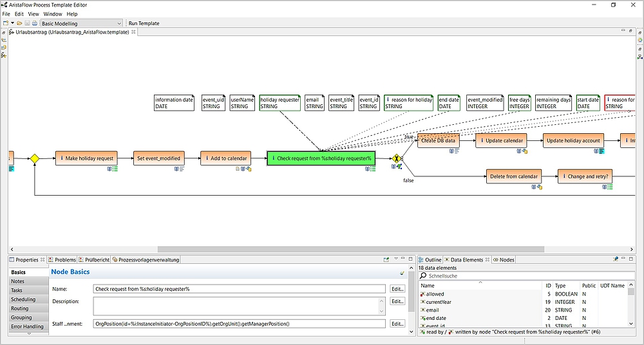
Task: Click the new template toolbar icon
Action: pyautogui.click(x=5, y=23)
